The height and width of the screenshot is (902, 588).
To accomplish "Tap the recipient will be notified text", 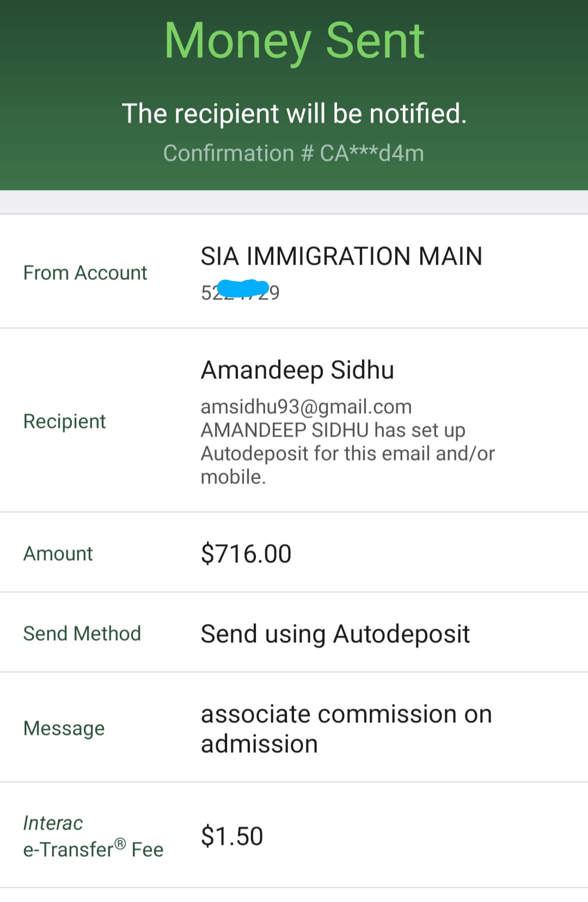I will click(x=294, y=114).
